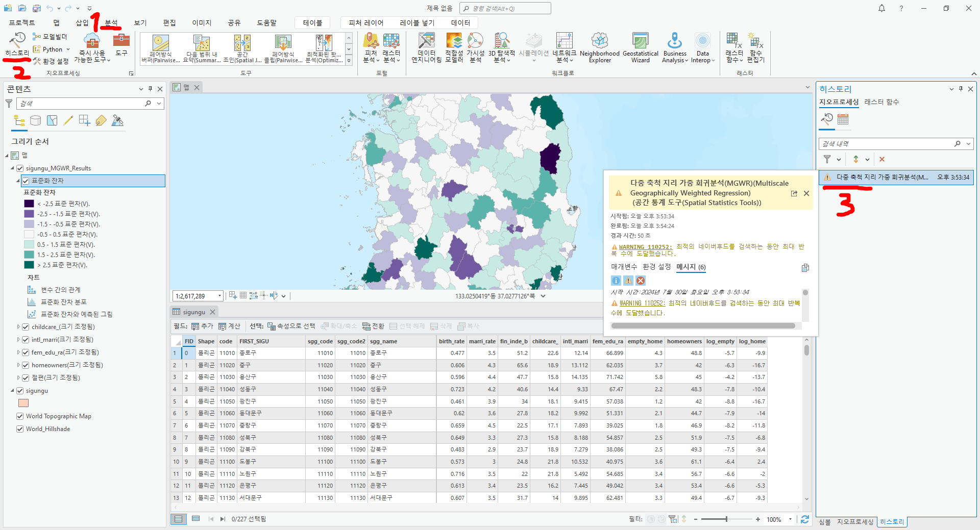
Task: Open the 히스토리 (History) tool in ribbon
Action: tap(17, 44)
